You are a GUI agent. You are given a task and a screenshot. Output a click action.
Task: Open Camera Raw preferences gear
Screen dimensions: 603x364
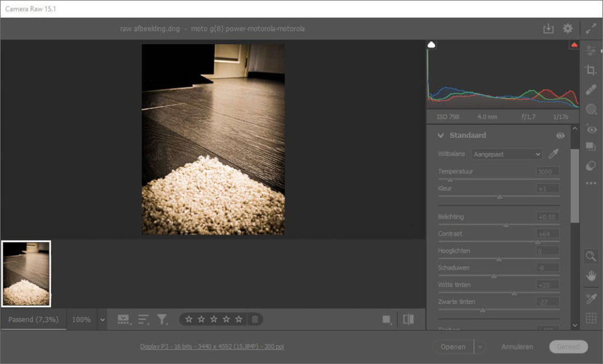(x=568, y=28)
